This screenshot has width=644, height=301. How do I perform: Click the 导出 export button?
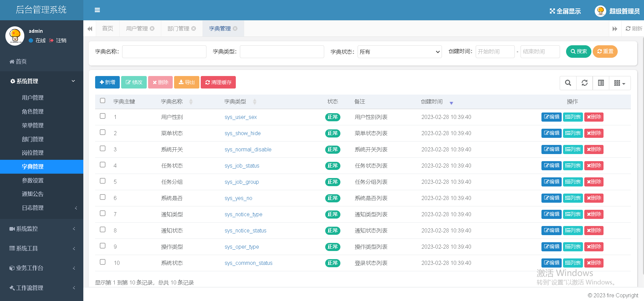tap(187, 82)
